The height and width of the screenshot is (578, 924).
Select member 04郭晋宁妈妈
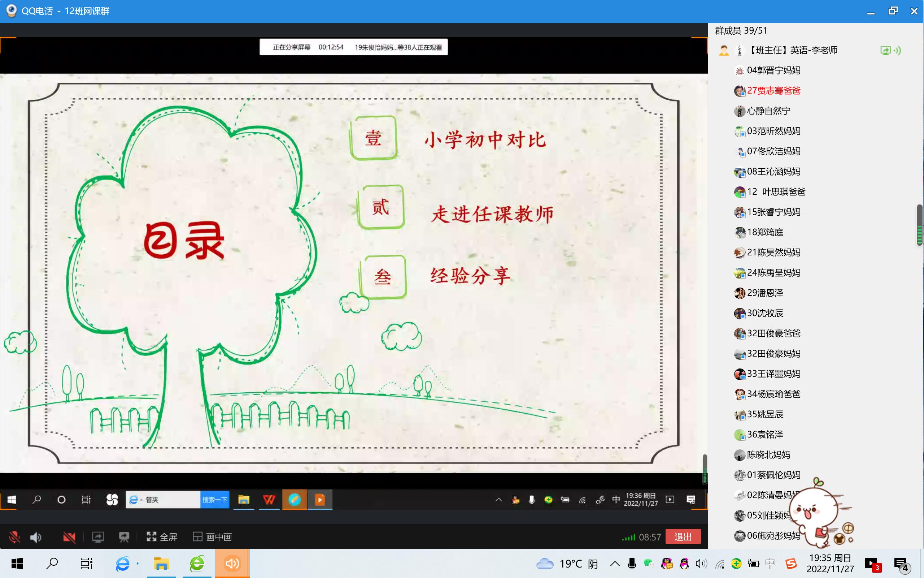click(x=774, y=70)
